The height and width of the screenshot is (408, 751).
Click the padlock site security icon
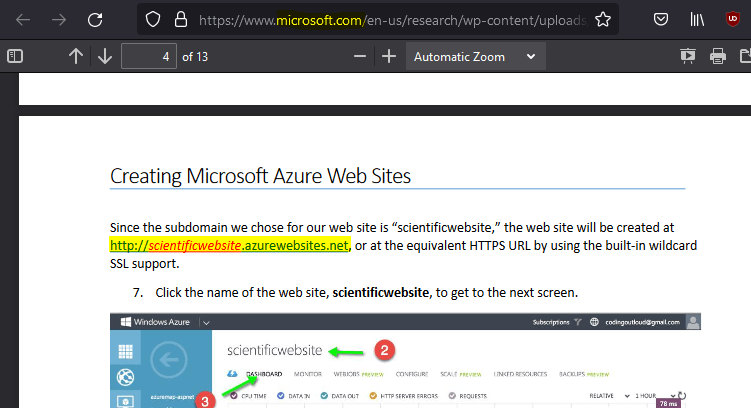(180, 19)
